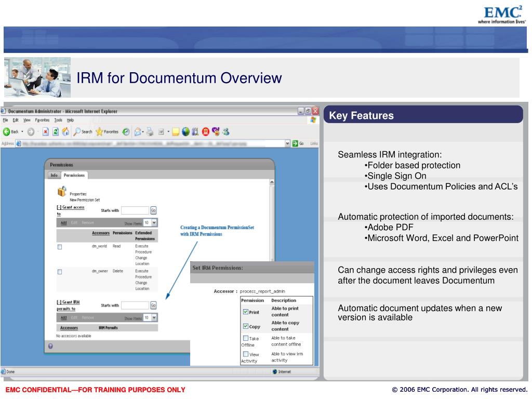
Task: Click the Windows flag logo in IE
Action: (x=313, y=120)
